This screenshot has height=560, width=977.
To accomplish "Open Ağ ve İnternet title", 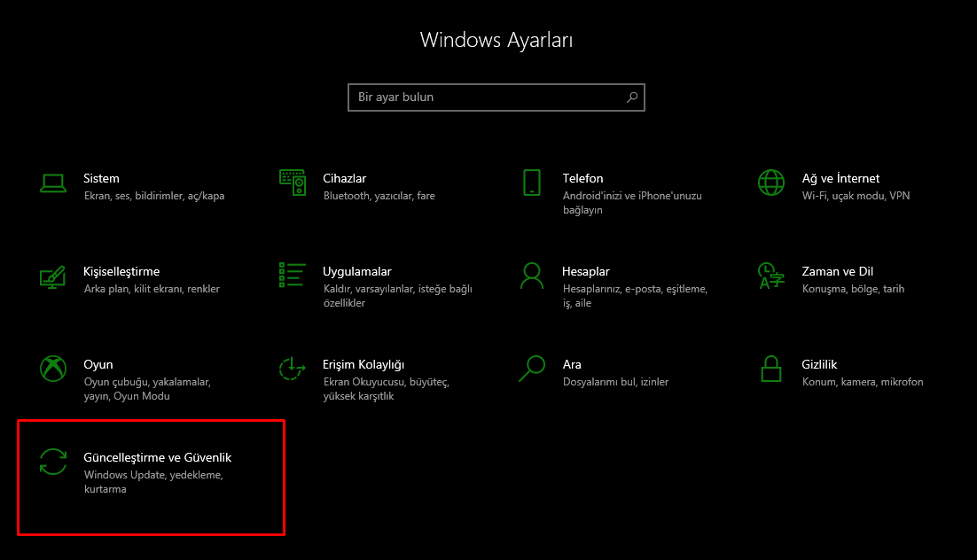I will coord(840,179).
